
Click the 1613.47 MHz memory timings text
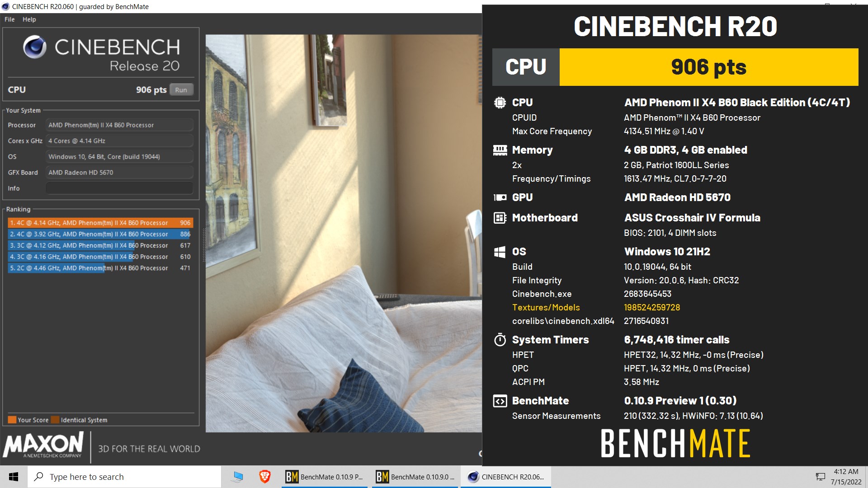point(675,178)
